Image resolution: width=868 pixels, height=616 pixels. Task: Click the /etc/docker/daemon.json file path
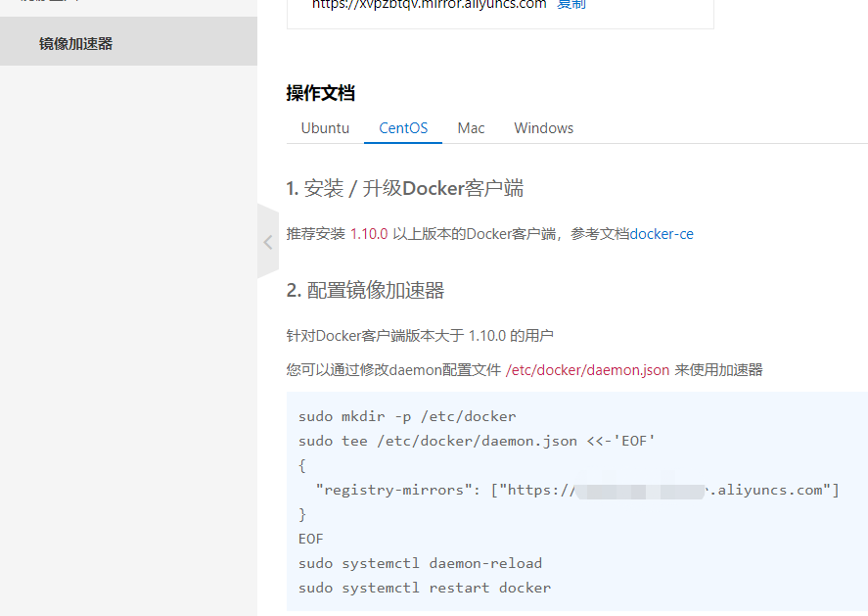[587, 370]
